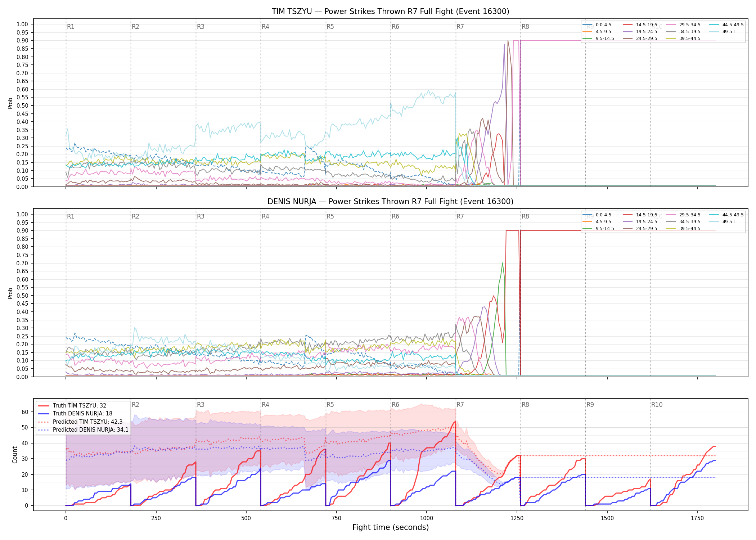
Task: Click the TIM TSZYU chart title
Action: (x=390, y=12)
